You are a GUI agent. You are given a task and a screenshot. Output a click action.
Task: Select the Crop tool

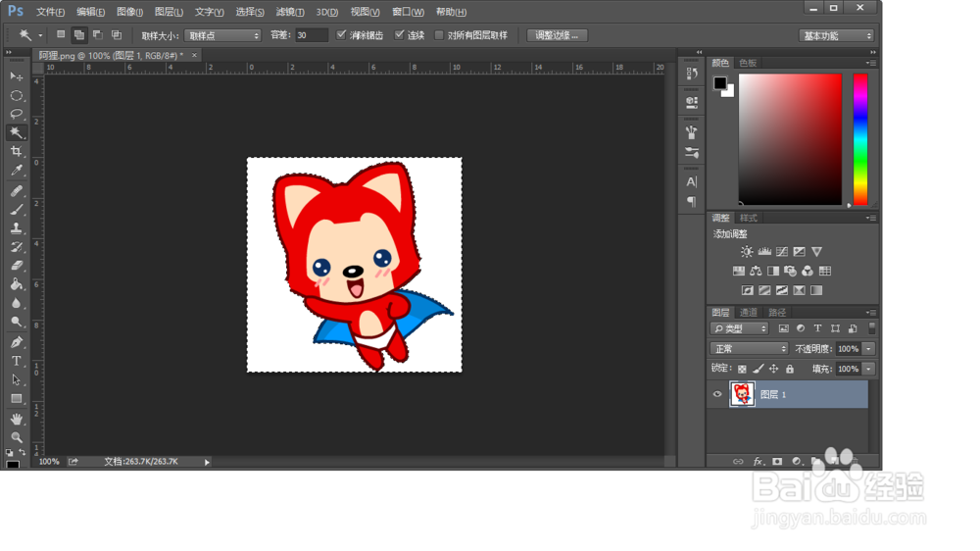17,151
